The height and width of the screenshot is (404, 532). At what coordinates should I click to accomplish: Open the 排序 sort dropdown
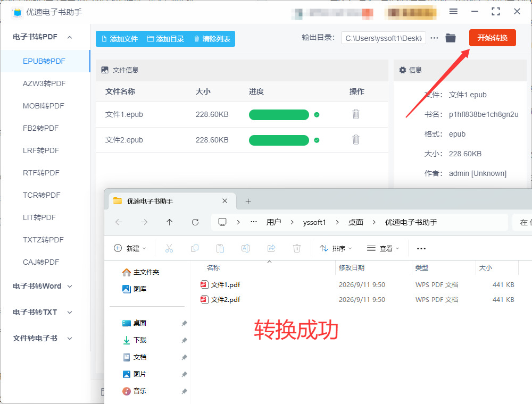click(336, 248)
